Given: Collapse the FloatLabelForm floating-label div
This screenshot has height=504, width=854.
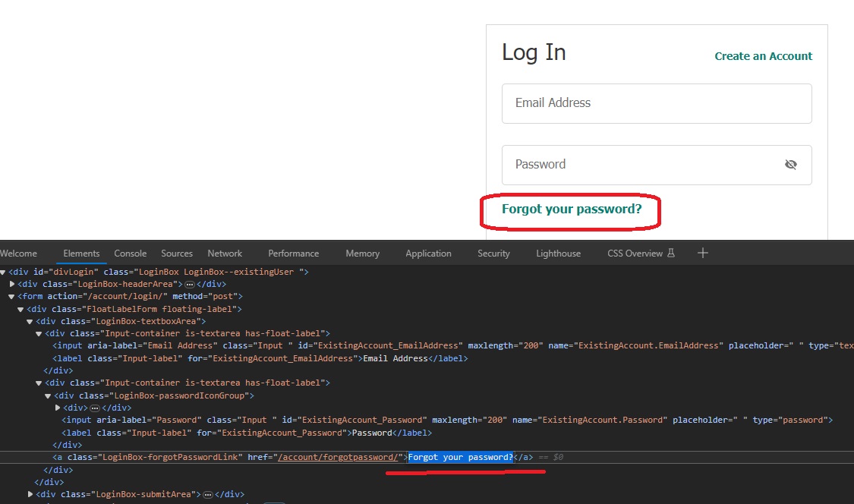Looking at the screenshot, I should pos(20,308).
